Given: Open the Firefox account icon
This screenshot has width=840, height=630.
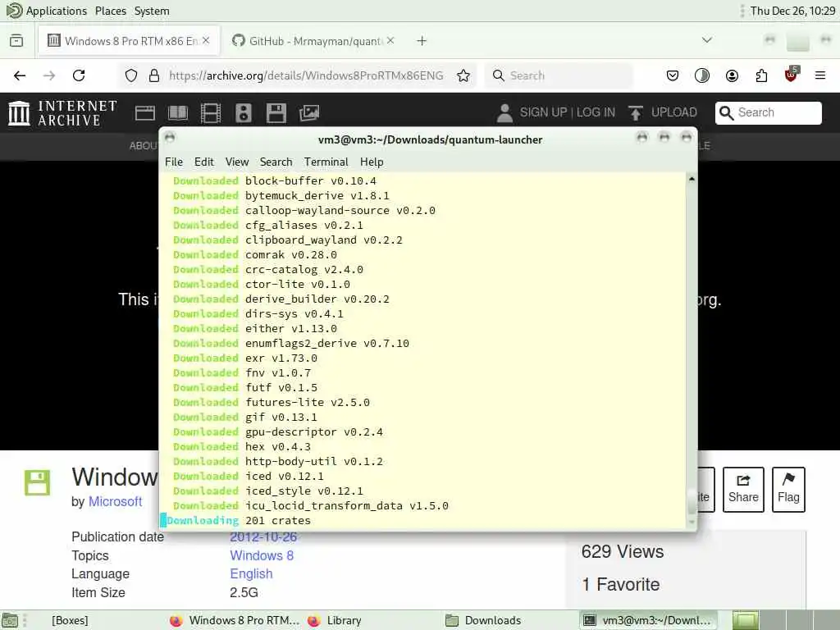Looking at the screenshot, I should (x=732, y=75).
